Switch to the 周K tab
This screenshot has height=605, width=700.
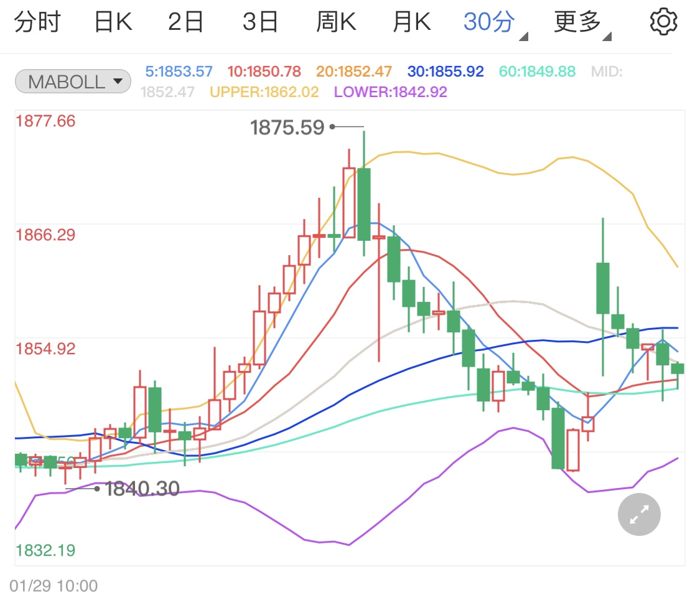336,22
